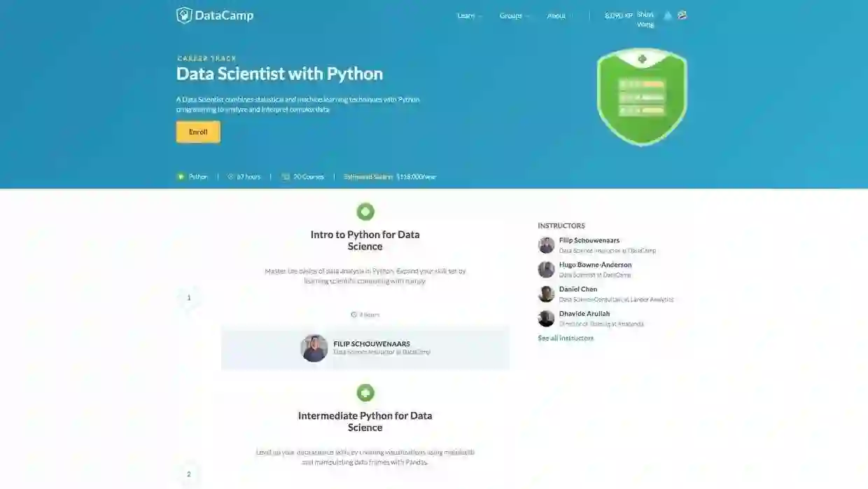
Task: Click the XP points counter
Action: pos(619,15)
